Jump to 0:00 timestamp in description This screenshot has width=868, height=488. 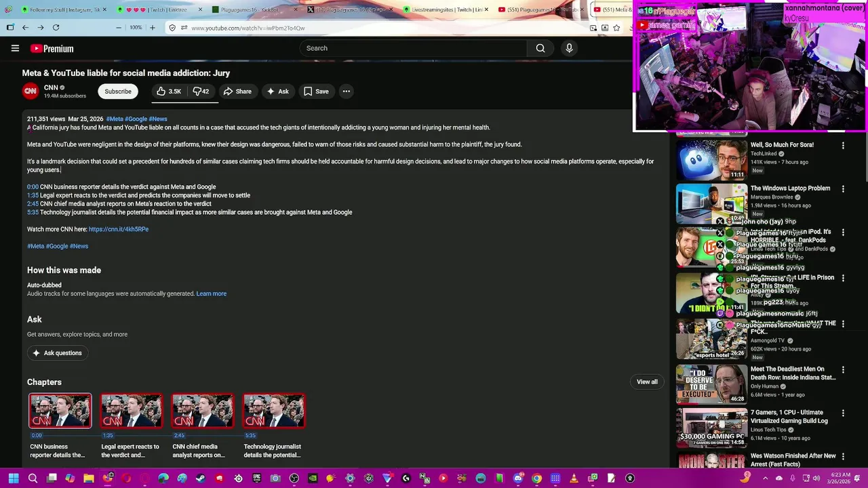[33, 187]
